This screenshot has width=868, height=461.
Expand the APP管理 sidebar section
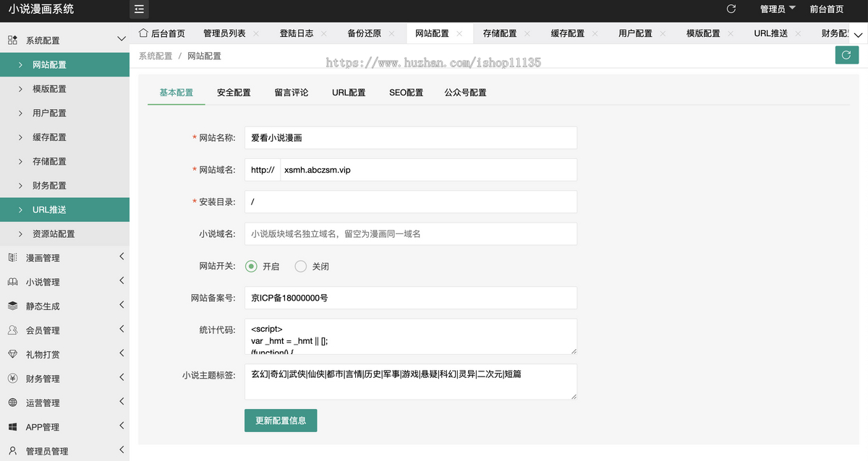coord(122,426)
